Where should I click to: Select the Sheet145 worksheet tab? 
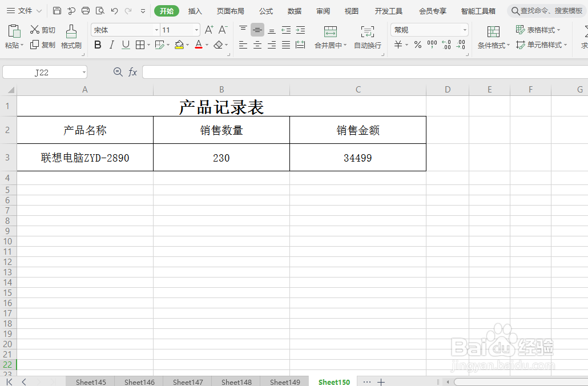point(91,381)
